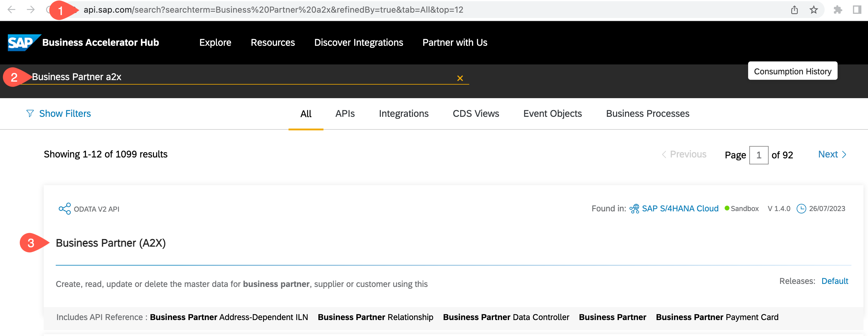The image size is (868, 336).
Task: Click the browser back arrow
Action: [x=11, y=9]
